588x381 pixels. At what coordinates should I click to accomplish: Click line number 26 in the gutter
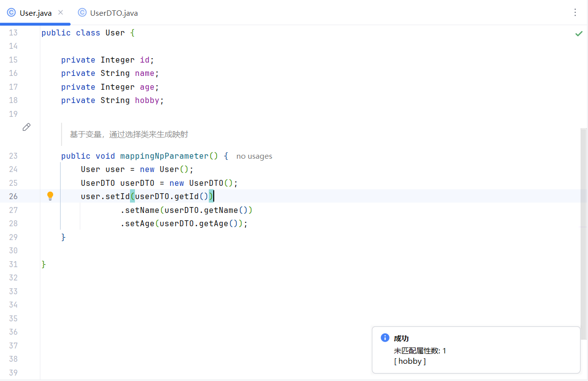coord(13,196)
